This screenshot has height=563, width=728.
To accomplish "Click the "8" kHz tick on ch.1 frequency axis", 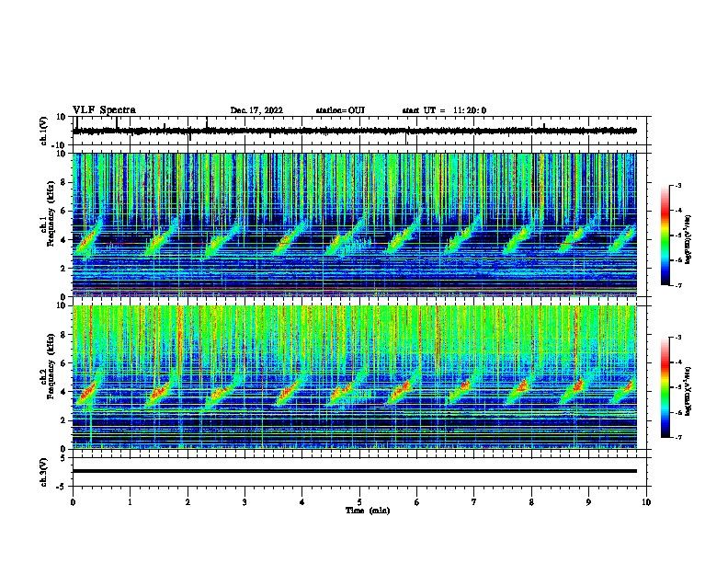I will pyautogui.click(x=63, y=182).
